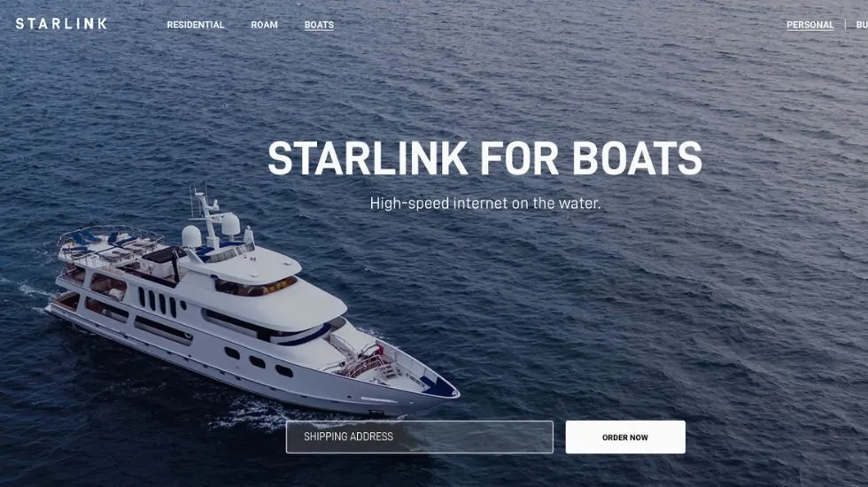Click the Order Now button

625,437
